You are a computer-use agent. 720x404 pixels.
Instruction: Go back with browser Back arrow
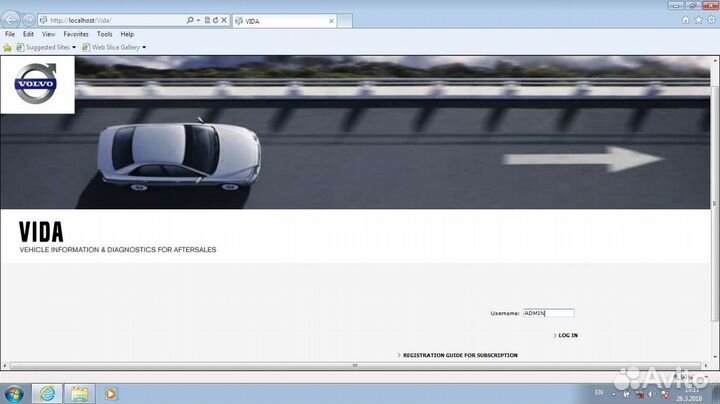tap(10, 20)
